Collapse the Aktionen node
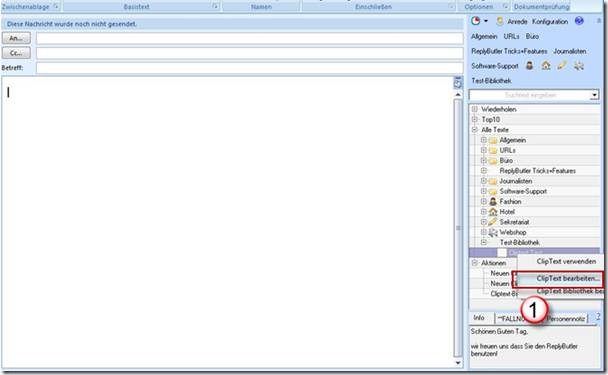Image resolution: width=608 pixels, height=375 pixels. (x=475, y=263)
